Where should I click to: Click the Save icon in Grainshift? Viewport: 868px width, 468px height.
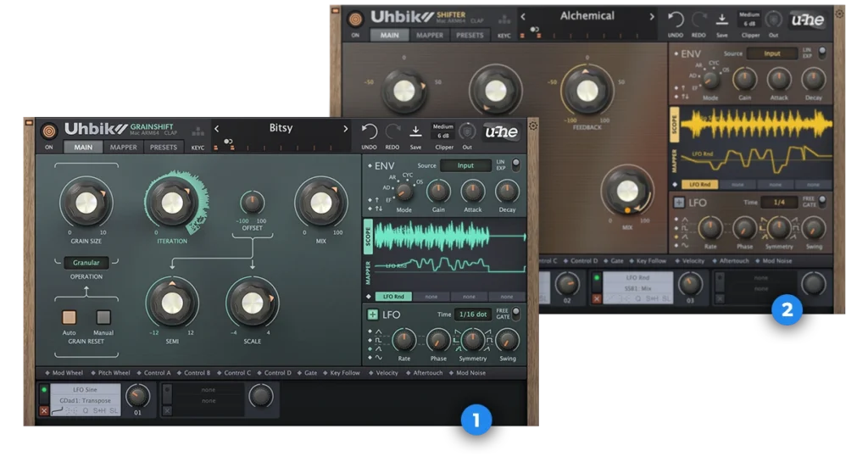(415, 131)
